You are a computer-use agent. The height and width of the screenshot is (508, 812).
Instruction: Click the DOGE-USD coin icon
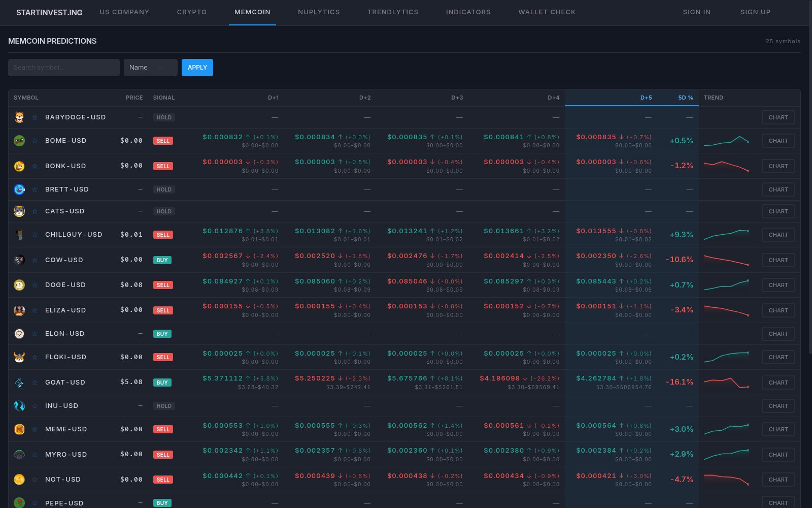point(19,285)
